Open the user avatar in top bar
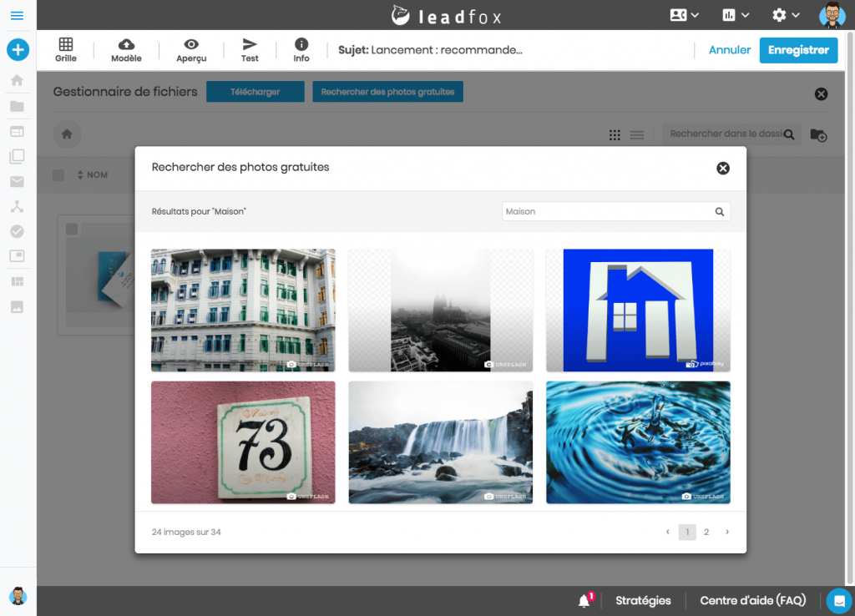 (x=832, y=15)
